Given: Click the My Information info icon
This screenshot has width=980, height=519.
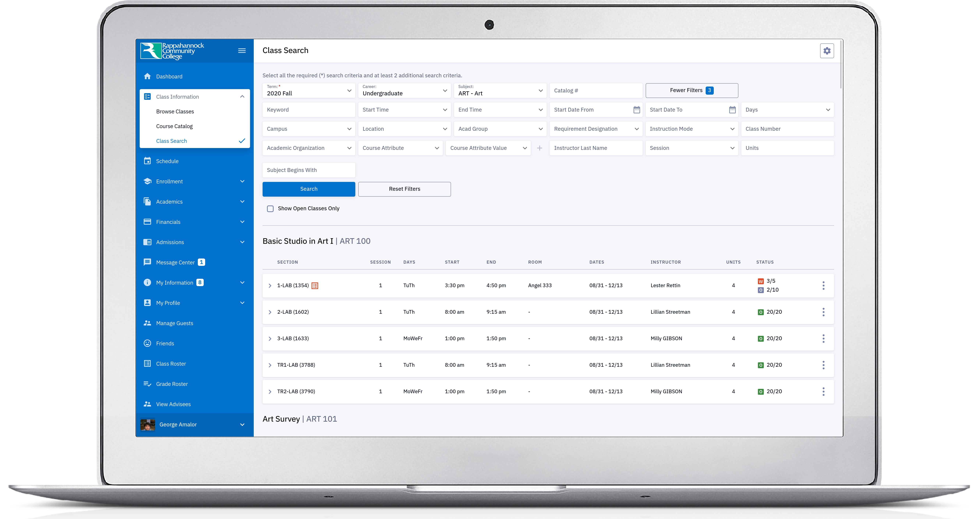Looking at the screenshot, I should click(x=148, y=282).
